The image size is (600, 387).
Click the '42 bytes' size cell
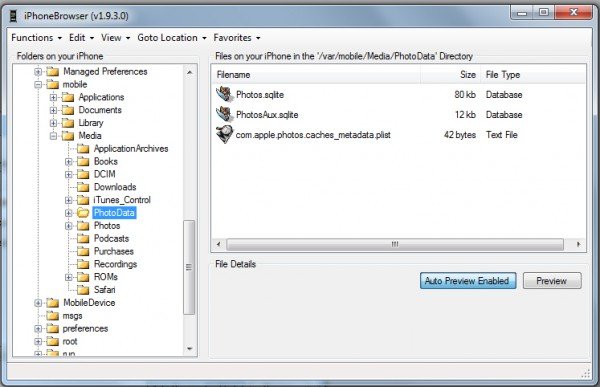click(x=460, y=135)
